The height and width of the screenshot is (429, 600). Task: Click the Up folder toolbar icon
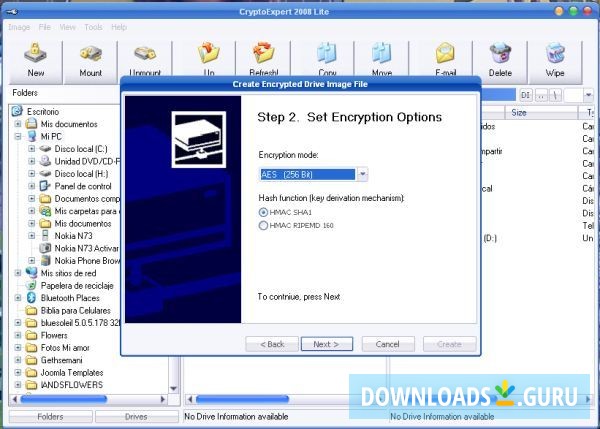point(209,59)
